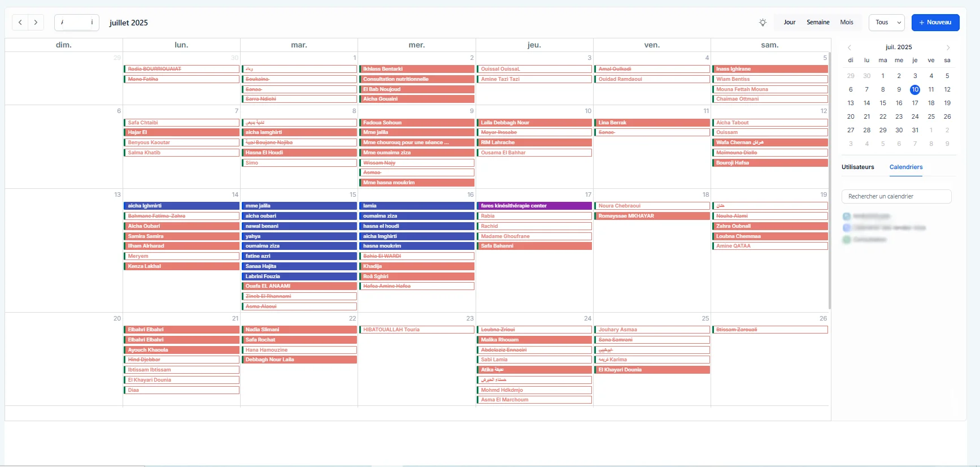The height and width of the screenshot is (467, 980).
Task: Open the Consultation nutritionnelle event
Action: (417, 79)
